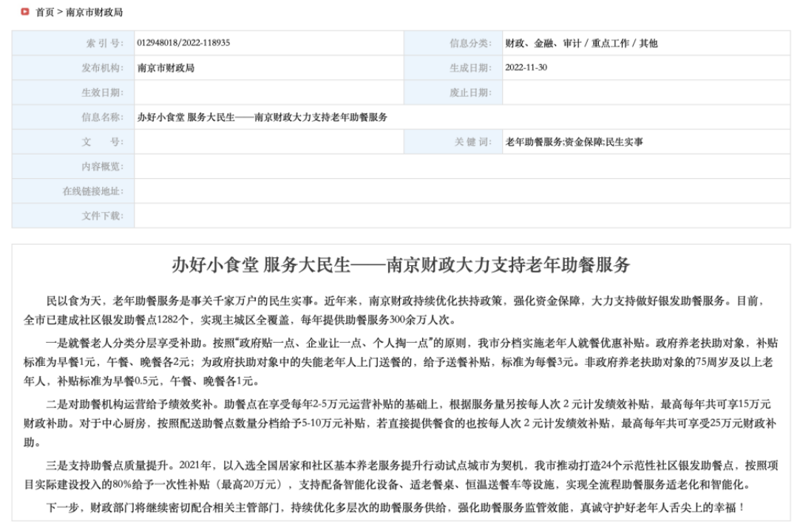The width and height of the screenshot is (800, 532).
Task: Click the 生成日期 label cell
Action: (453, 68)
